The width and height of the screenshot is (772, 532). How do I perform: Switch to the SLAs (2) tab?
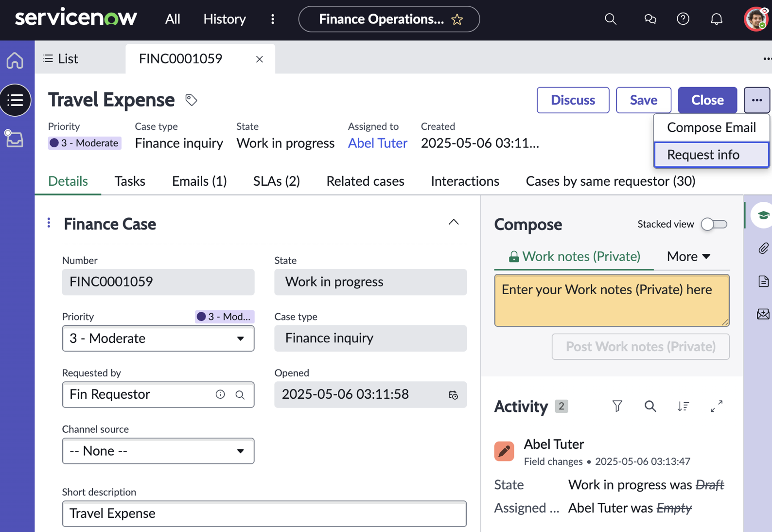[x=277, y=181]
